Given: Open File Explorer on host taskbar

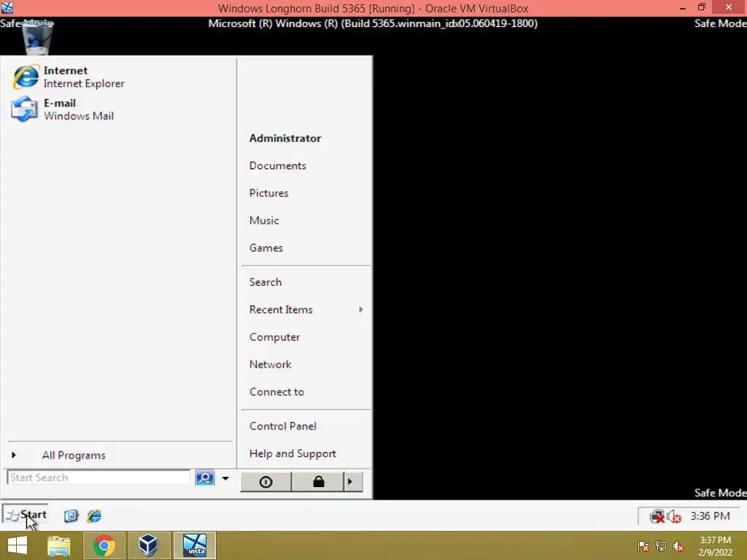Looking at the screenshot, I should point(59,545).
